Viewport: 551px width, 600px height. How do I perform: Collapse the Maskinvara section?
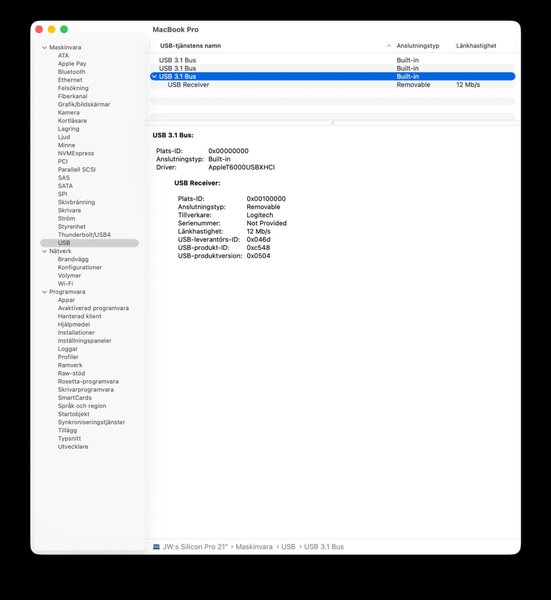[x=44, y=47]
